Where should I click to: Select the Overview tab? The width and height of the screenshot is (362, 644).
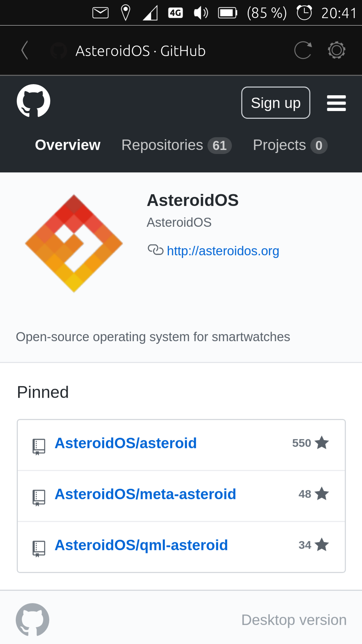pyautogui.click(x=68, y=145)
